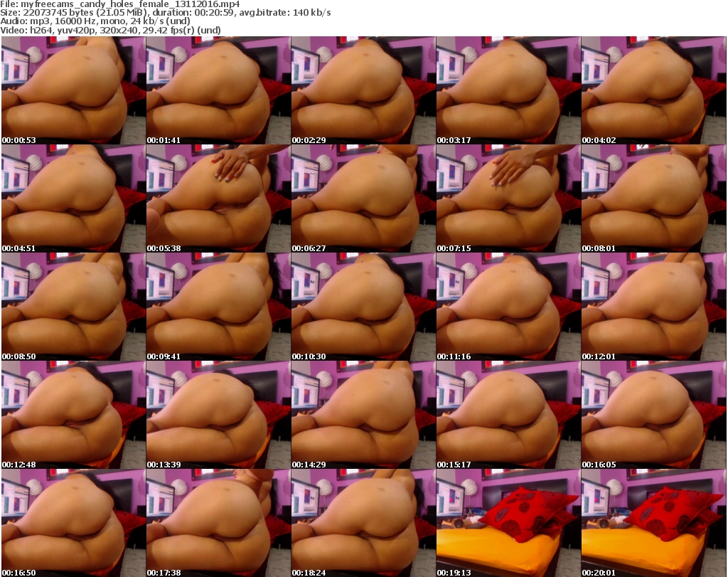The image size is (728, 577).
Task: Pick the thumbnail with timestamp 00:05:38
Action: (x=218, y=198)
